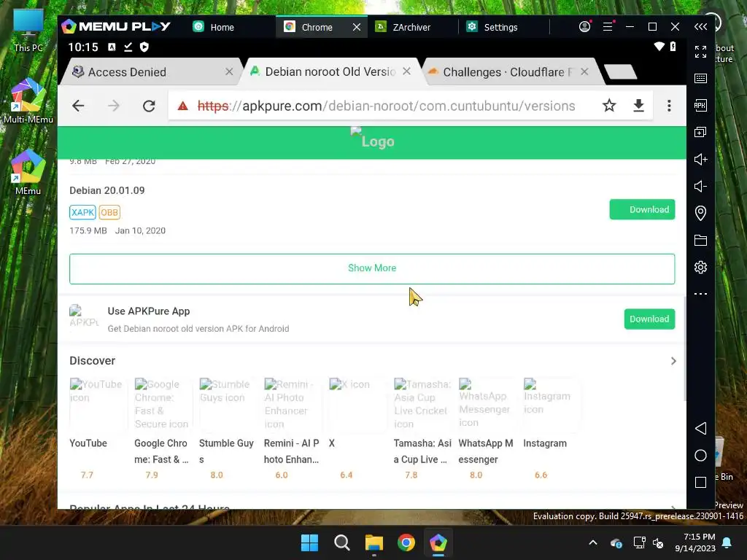747x560 pixels.
Task: Open the multi-instance window icon in sidebar
Action: click(x=700, y=133)
